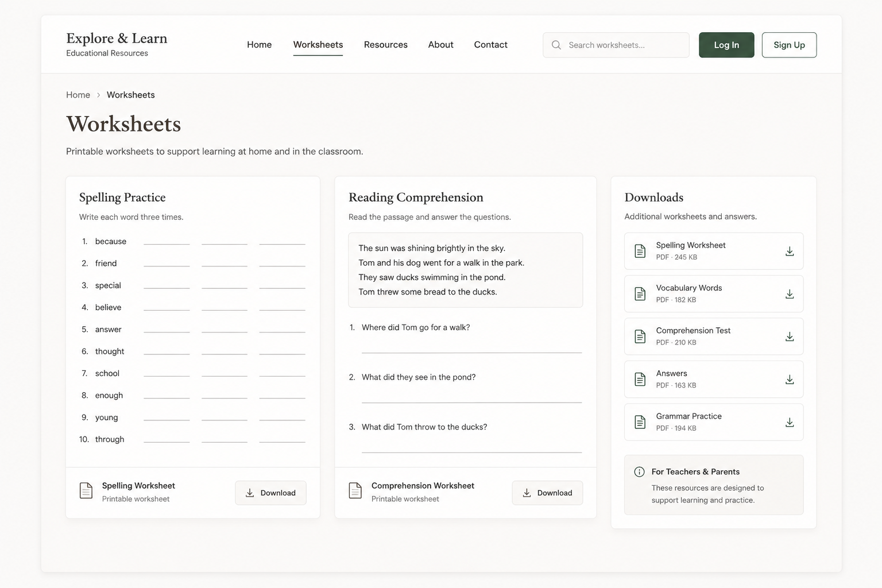The image size is (882, 588).
Task: Download the Vocabulary Words PDF arrow icon
Action: click(x=790, y=294)
